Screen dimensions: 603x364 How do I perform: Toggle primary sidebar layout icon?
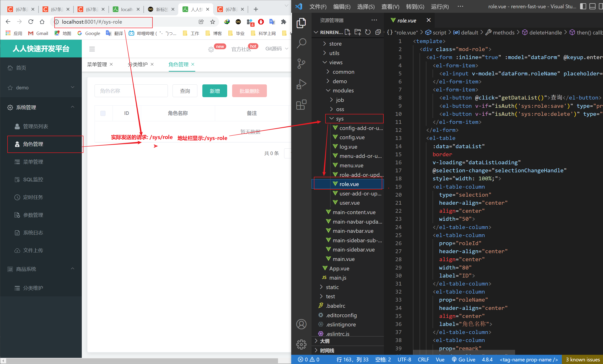point(583,6)
